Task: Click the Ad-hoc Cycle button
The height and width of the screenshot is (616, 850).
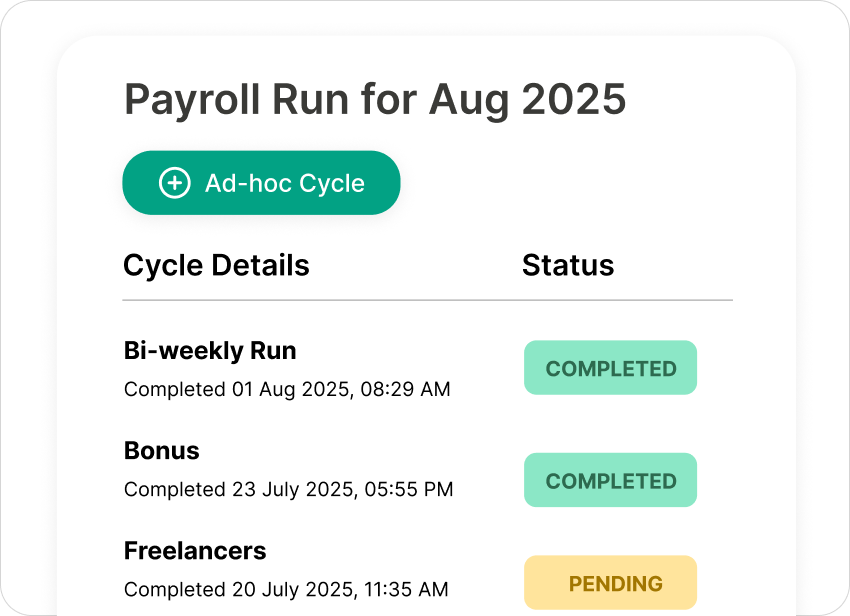Action: 261,183
